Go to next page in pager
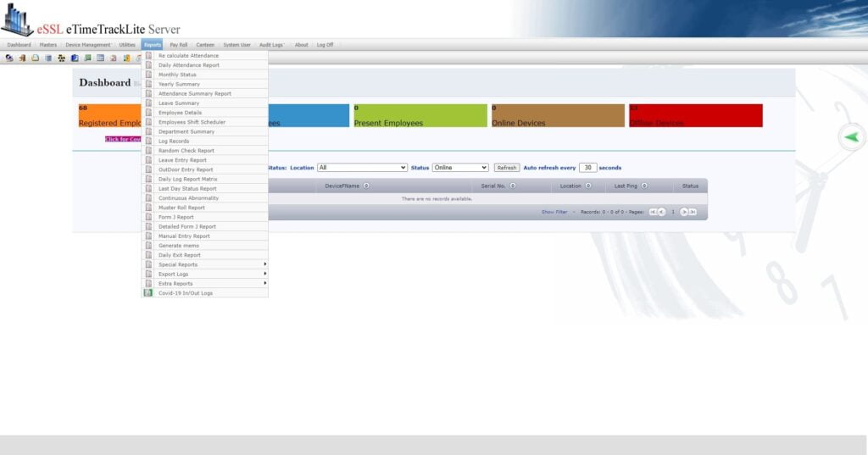 pos(684,212)
